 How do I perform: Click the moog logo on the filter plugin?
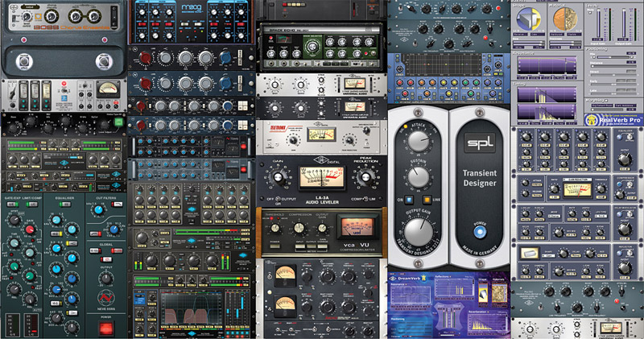point(191,7)
